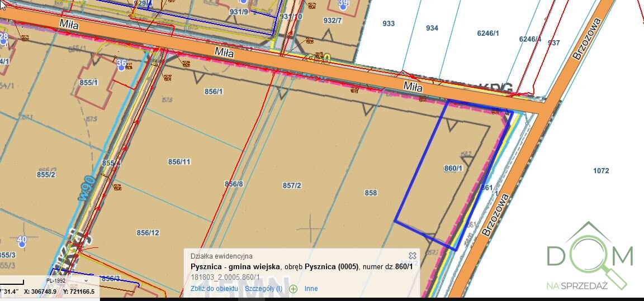Image resolution: width=644 pixels, height=301 pixels.
Task: Select parcel 855/1 near marker 36
Action: point(88,83)
